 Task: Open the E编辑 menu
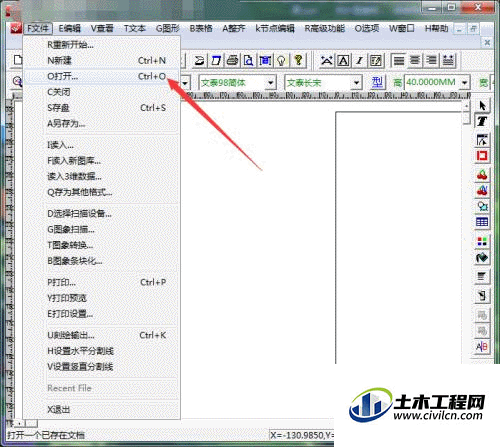click(x=69, y=29)
